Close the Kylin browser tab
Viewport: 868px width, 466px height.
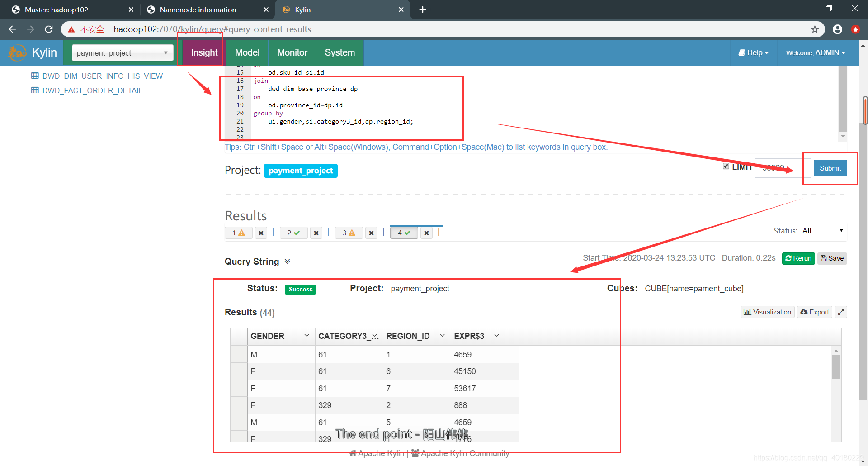click(401, 10)
